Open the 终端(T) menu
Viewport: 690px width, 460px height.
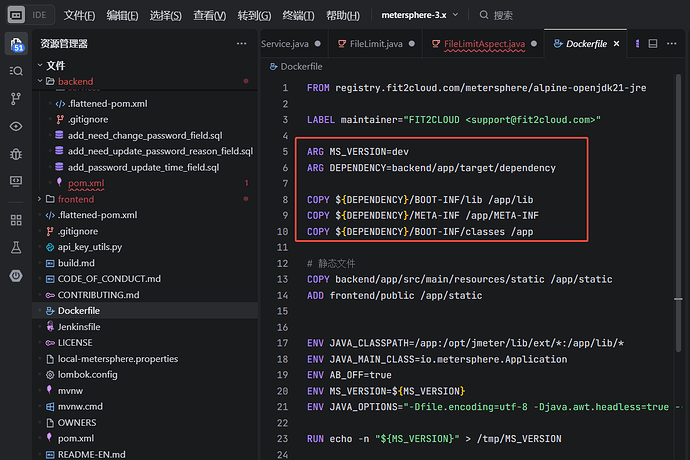299,15
